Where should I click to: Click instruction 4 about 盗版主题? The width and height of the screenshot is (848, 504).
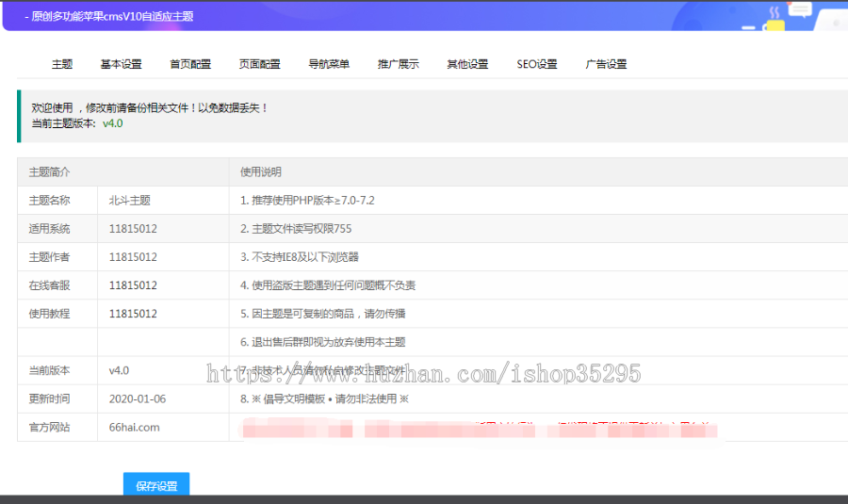328,285
